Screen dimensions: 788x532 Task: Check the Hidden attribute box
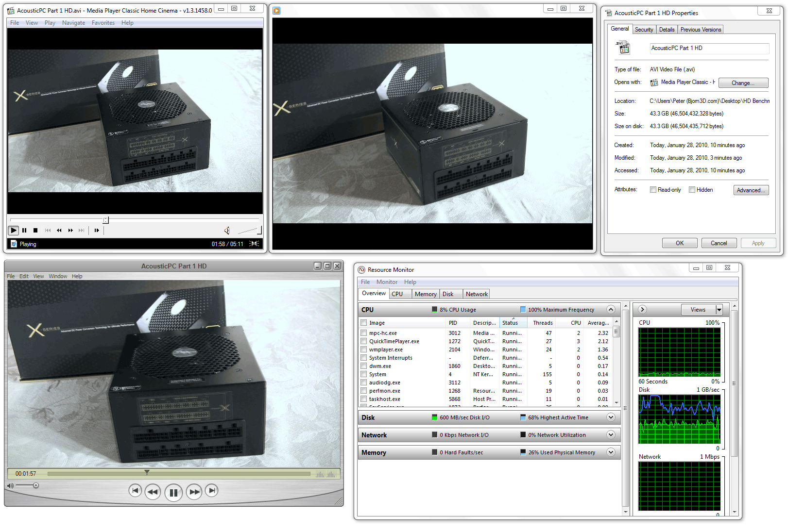(x=692, y=190)
